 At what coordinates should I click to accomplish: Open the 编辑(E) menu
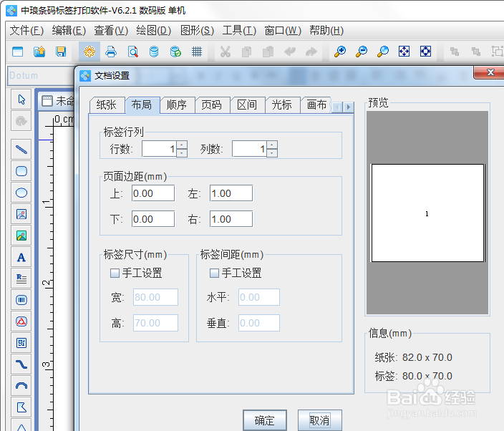coord(69,31)
